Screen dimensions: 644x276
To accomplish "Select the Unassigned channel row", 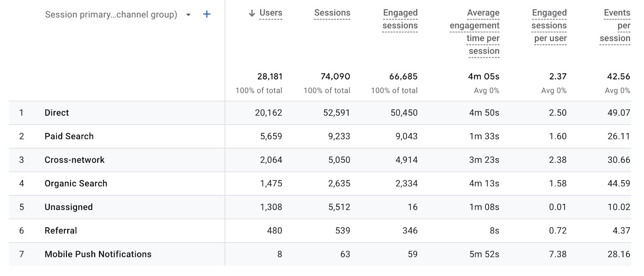I will pos(69,207).
